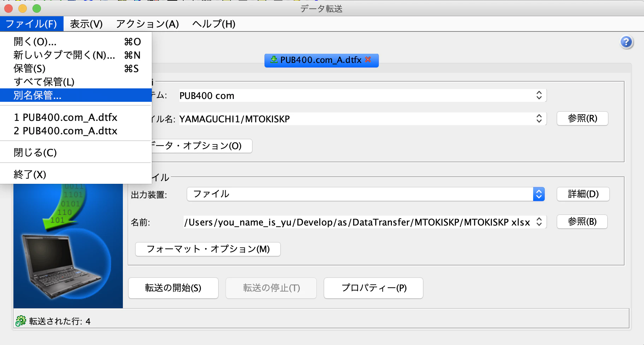
Task: Open プロパティー(P) properties button
Action: point(374,288)
